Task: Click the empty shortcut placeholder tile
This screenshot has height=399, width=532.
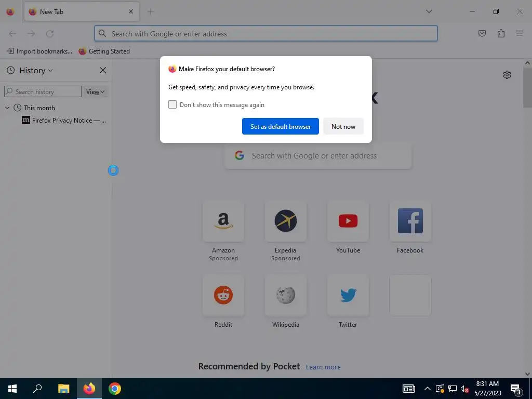Action: point(410,295)
